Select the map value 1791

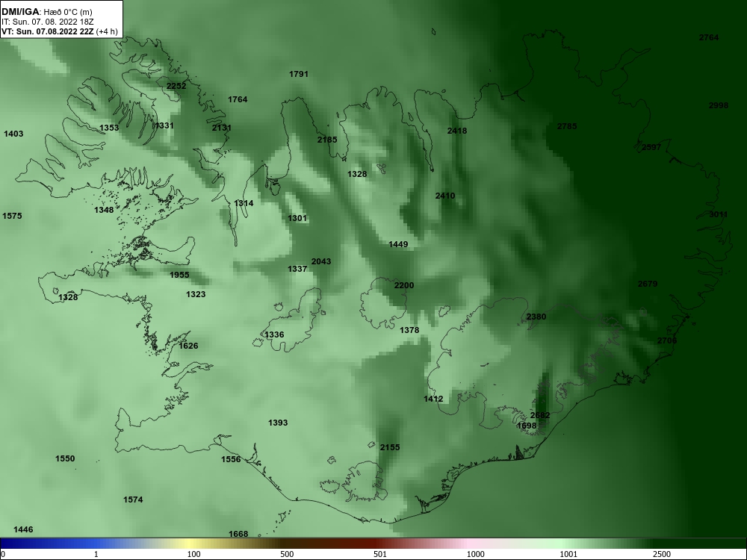[x=299, y=74]
